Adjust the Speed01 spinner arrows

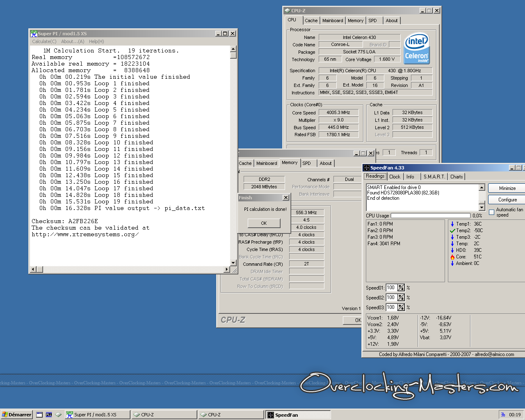(401, 288)
